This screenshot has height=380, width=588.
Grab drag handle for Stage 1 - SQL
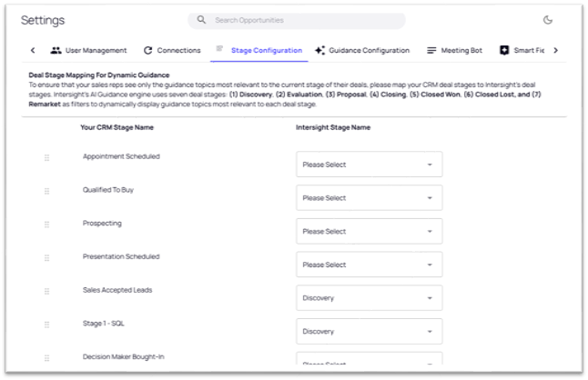(46, 325)
